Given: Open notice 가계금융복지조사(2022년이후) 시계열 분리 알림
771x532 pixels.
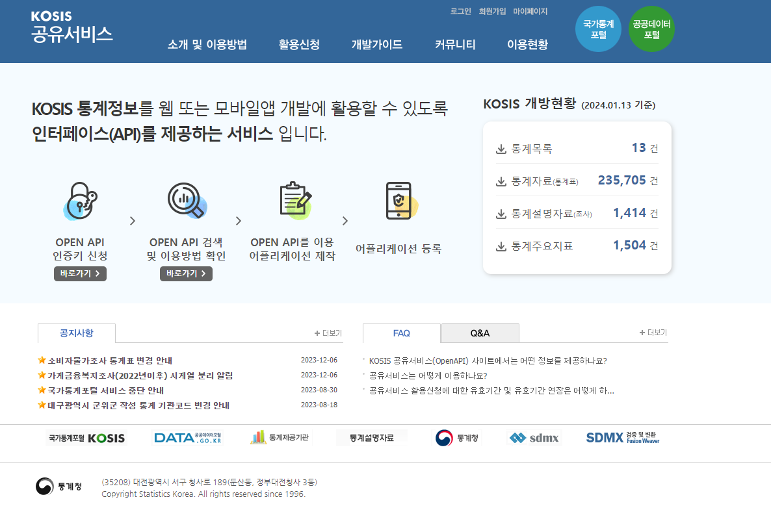Looking at the screenshot, I should click(x=140, y=376).
